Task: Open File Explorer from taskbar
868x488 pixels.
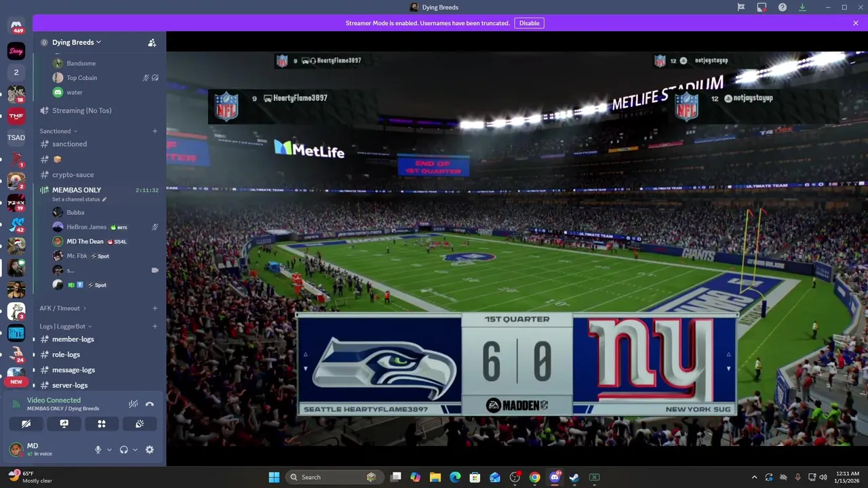Action: [x=435, y=477]
